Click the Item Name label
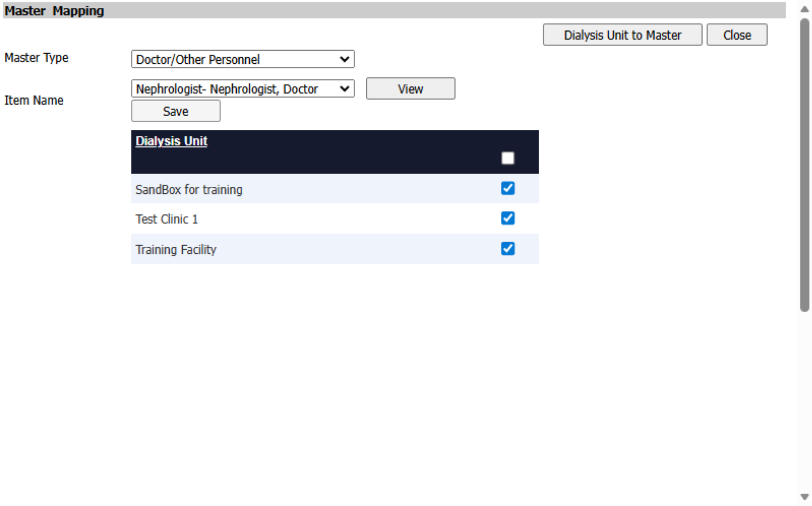The height and width of the screenshot is (506, 812). tap(34, 100)
